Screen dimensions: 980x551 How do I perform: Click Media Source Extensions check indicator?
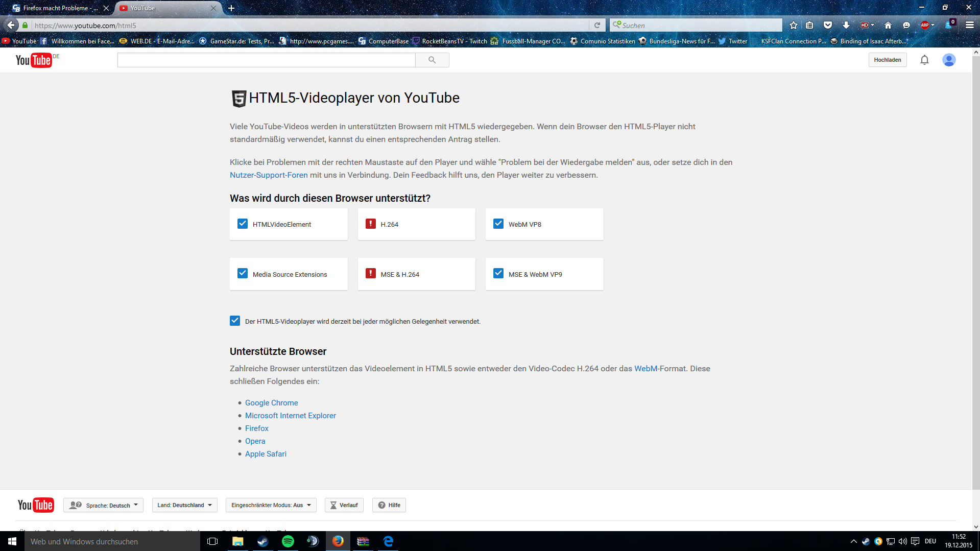coord(243,274)
